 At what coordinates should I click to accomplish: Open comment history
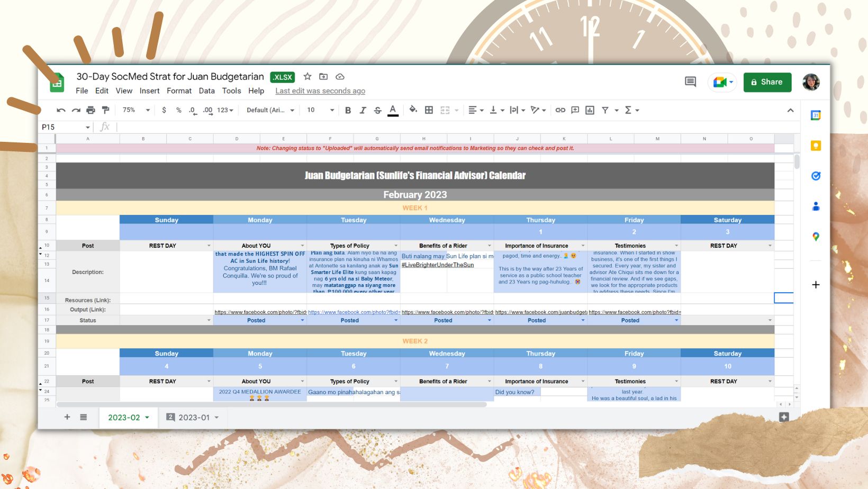(690, 81)
